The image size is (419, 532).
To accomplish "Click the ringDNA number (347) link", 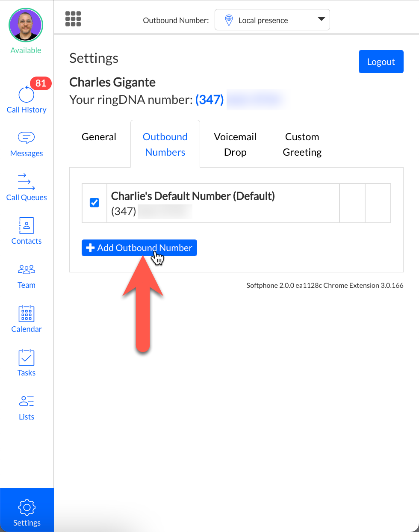I will 209,100.
